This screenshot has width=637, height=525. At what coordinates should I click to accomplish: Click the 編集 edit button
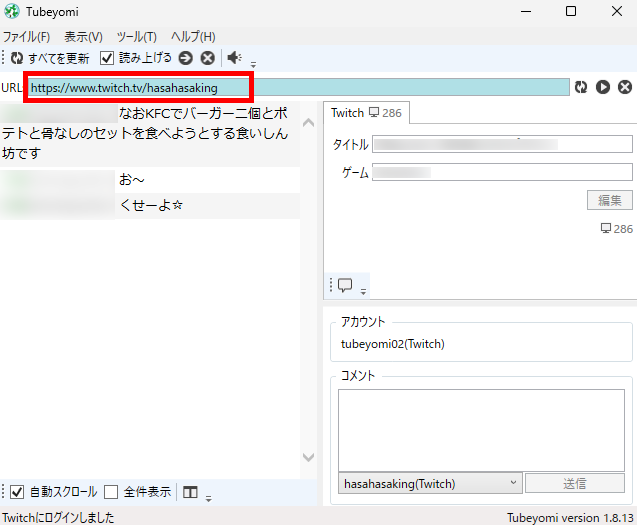(x=610, y=200)
